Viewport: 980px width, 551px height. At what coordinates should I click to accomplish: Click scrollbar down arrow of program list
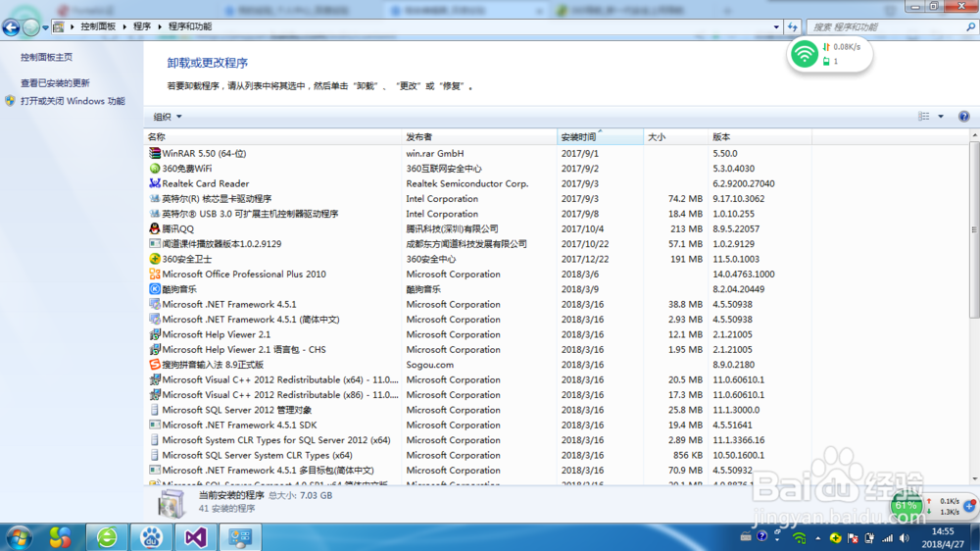[x=974, y=479]
